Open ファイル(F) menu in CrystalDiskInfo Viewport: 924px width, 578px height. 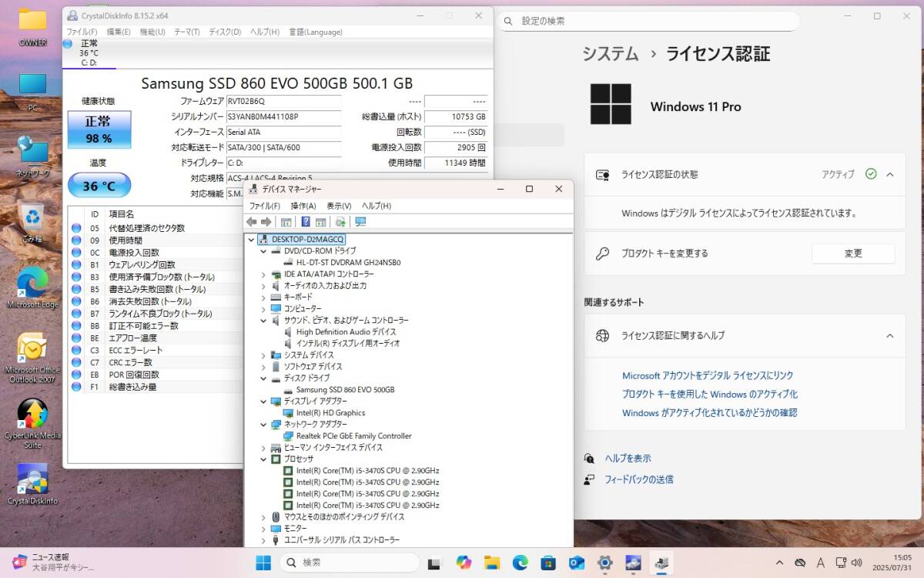tap(82, 32)
